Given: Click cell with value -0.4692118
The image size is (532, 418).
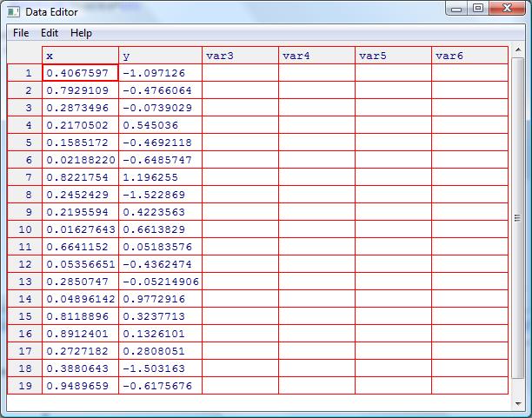Looking at the screenshot, I should click(x=161, y=143).
